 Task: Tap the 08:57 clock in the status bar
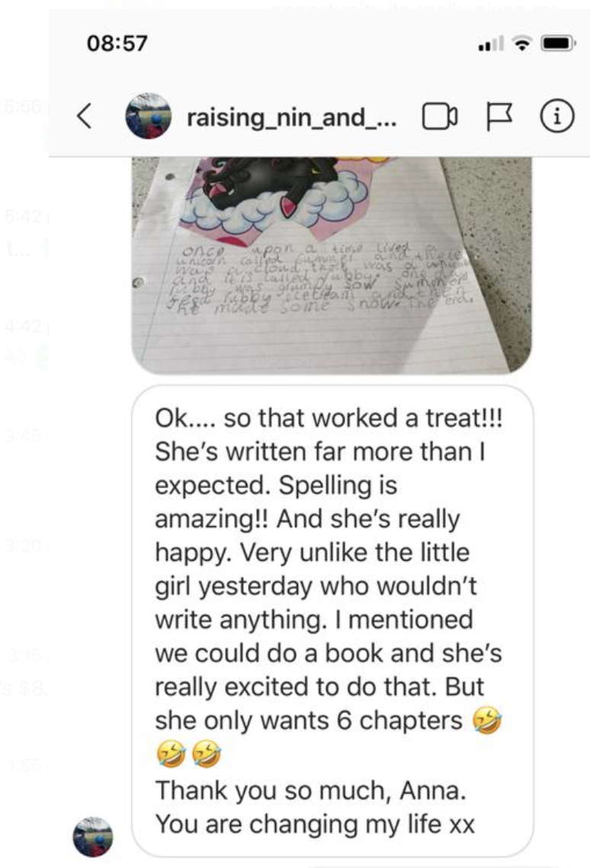(x=117, y=43)
